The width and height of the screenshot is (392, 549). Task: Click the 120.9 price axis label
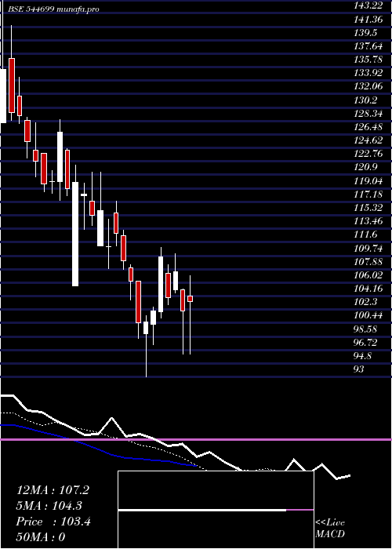coord(365,167)
